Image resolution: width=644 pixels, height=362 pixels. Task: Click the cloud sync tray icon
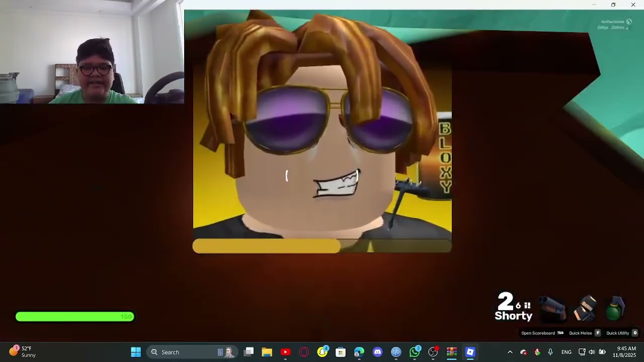click(523, 352)
